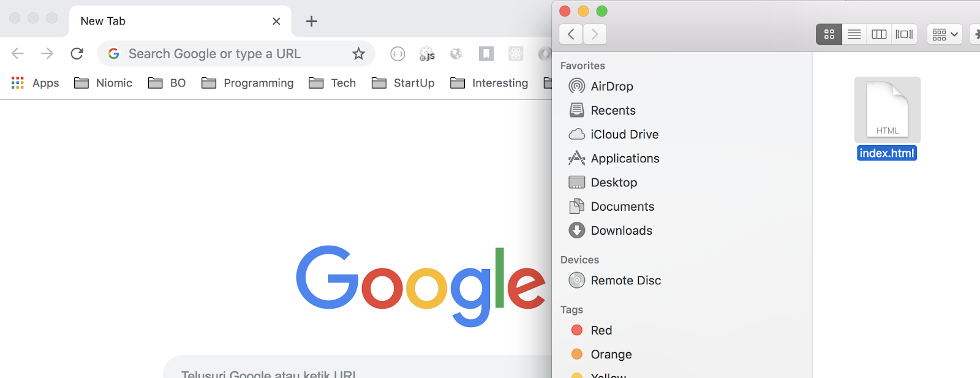Open the React devtools extension icon
Image resolution: width=980 pixels, height=378 pixels.
516,54
